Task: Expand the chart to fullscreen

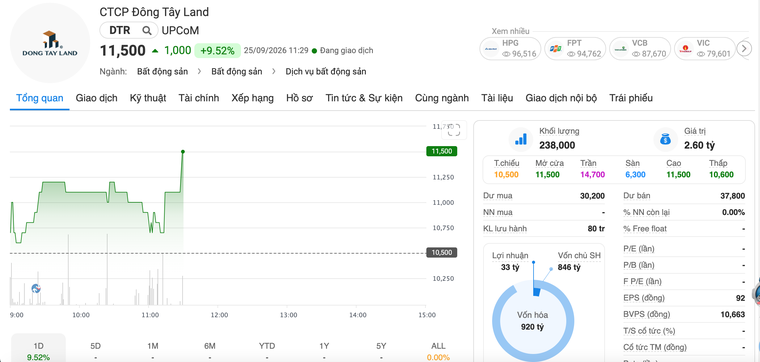Action: pos(453,129)
